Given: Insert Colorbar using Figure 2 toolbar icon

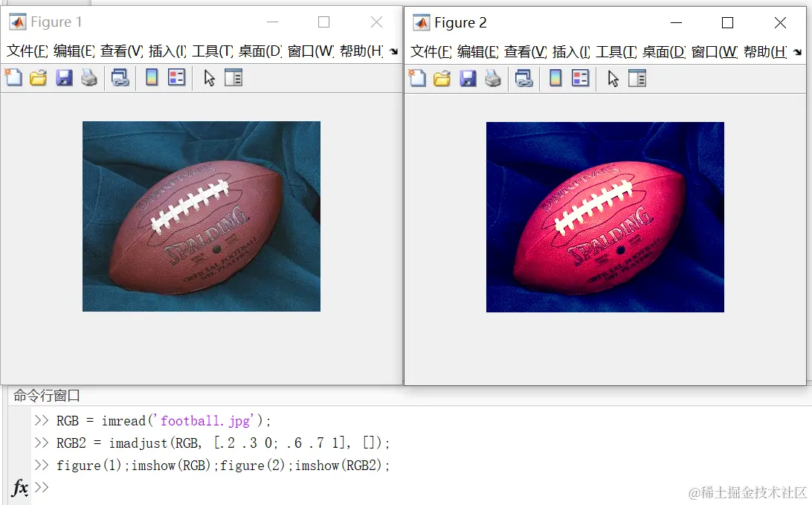Looking at the screenshot, I should coord(555,79).
